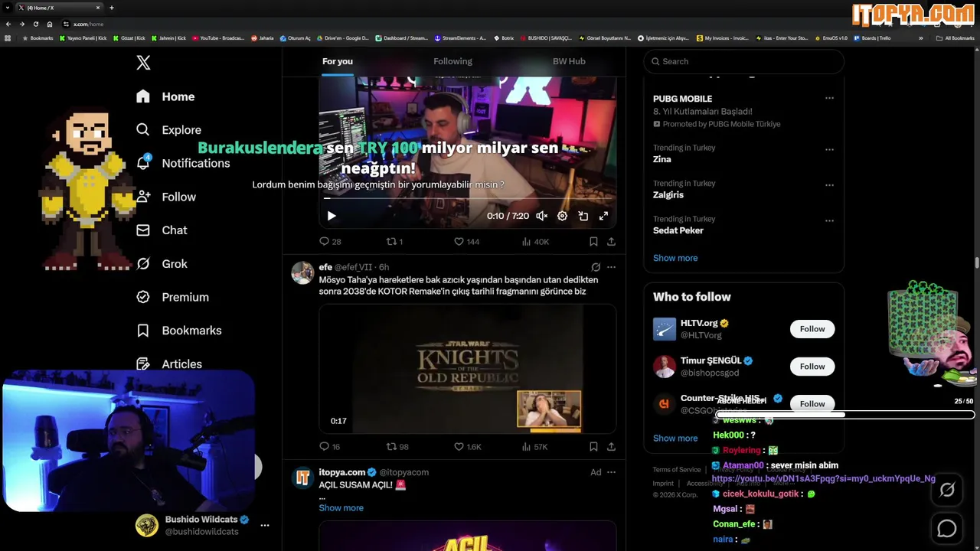Open the floating Grok button
The height and width of the screenshot is (551, 980).
[947, 490]
